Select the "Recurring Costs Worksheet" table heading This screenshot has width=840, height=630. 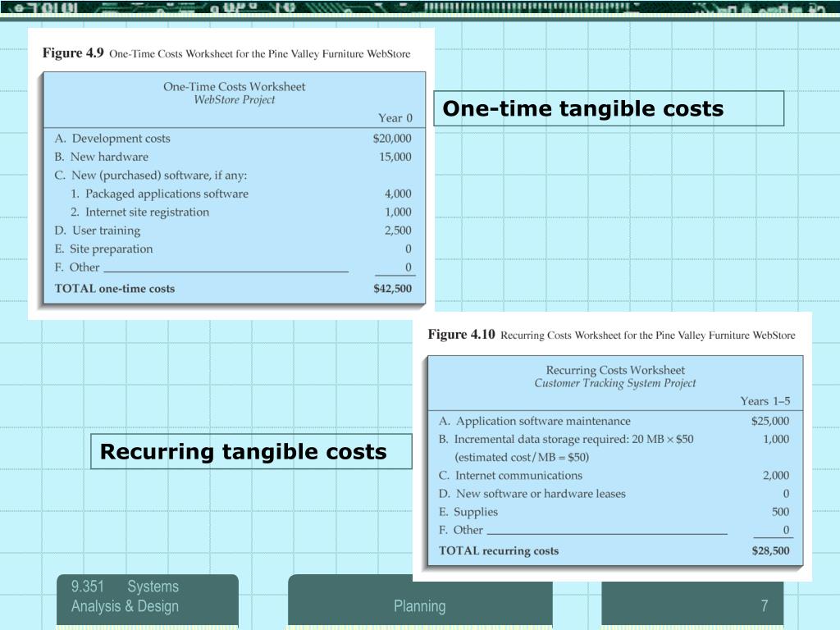615,370
